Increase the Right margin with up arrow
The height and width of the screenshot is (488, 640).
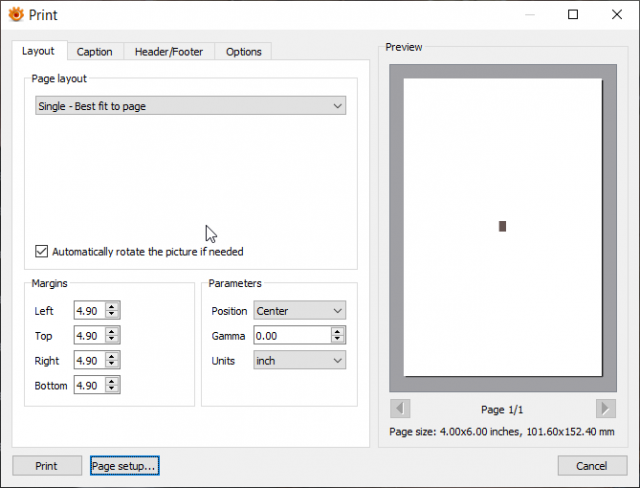coord(112,356)
